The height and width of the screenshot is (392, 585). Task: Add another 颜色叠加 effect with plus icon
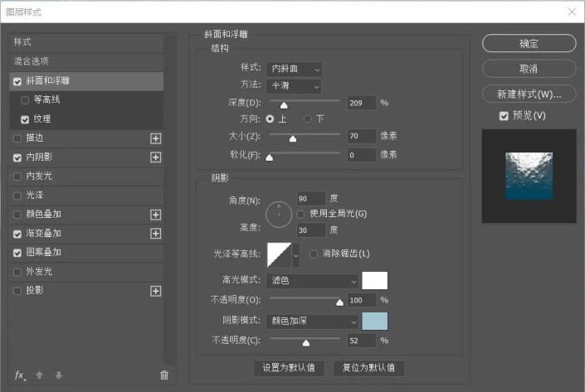pos(155,215)
